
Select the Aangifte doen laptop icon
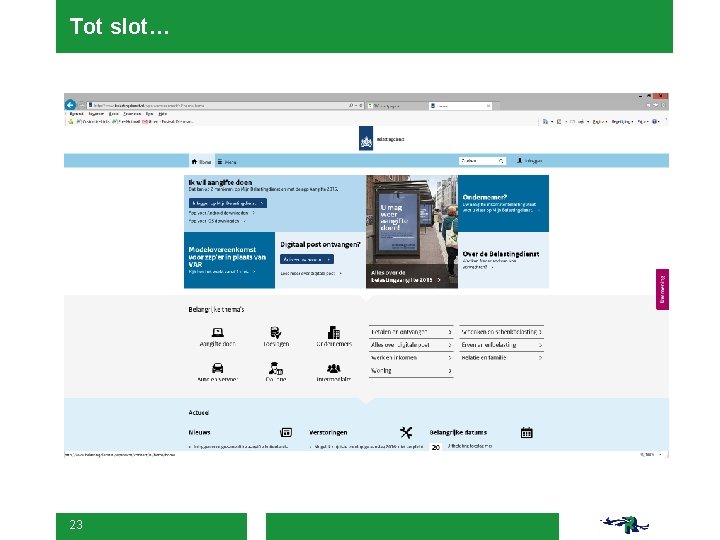(x=218, y=332)
